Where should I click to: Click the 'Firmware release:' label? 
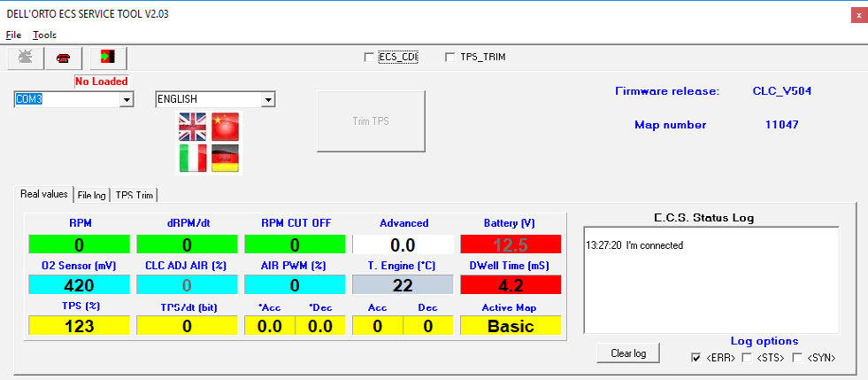(x=667, y=91)
